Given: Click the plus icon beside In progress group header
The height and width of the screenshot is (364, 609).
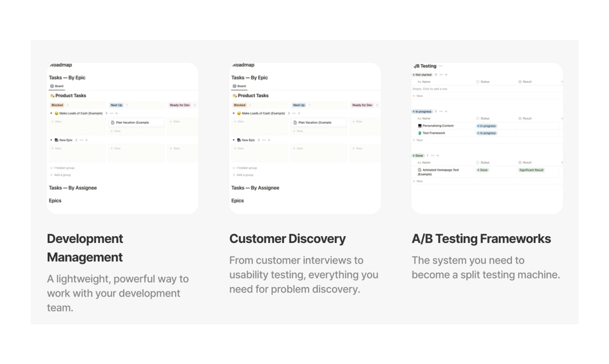Looking at the screenshot, I should point(446,112).
